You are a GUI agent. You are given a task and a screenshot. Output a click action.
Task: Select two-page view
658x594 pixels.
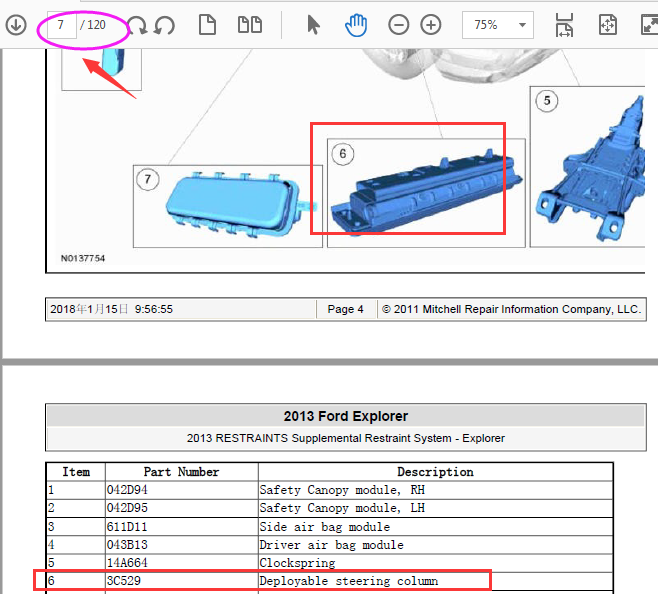point(250,25)
